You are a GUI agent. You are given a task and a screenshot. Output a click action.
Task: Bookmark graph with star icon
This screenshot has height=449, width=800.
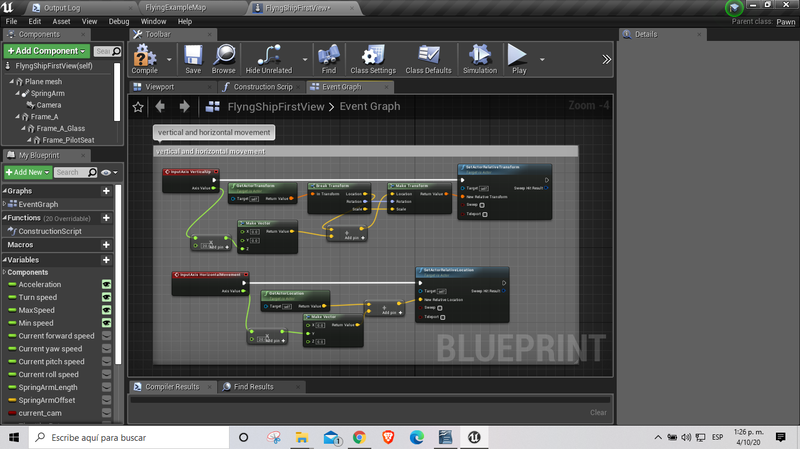(138, 107)
